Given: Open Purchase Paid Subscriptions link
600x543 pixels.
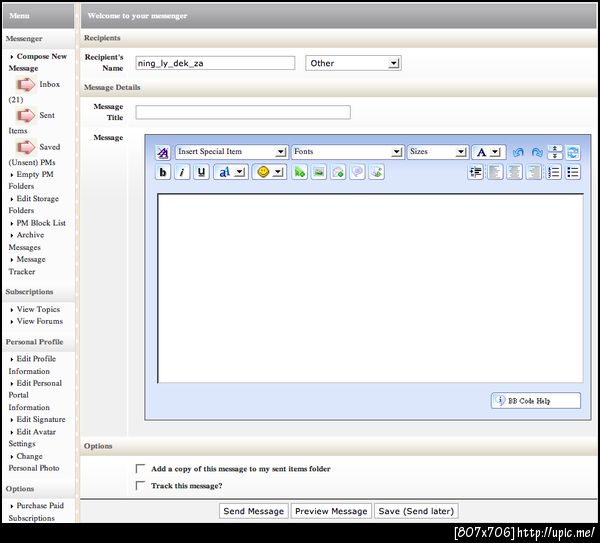Looking at the screenshot, I should pos(36,512).
